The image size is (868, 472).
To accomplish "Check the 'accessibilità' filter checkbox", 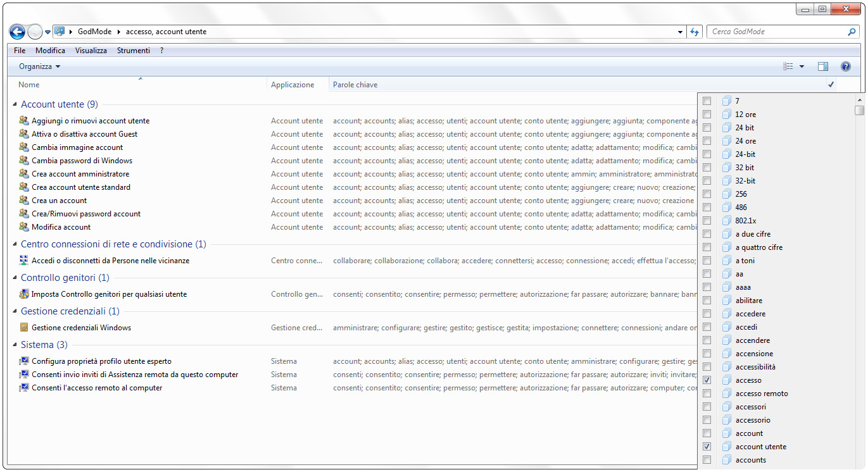I will pyautogui.click(x=707, y=367).
